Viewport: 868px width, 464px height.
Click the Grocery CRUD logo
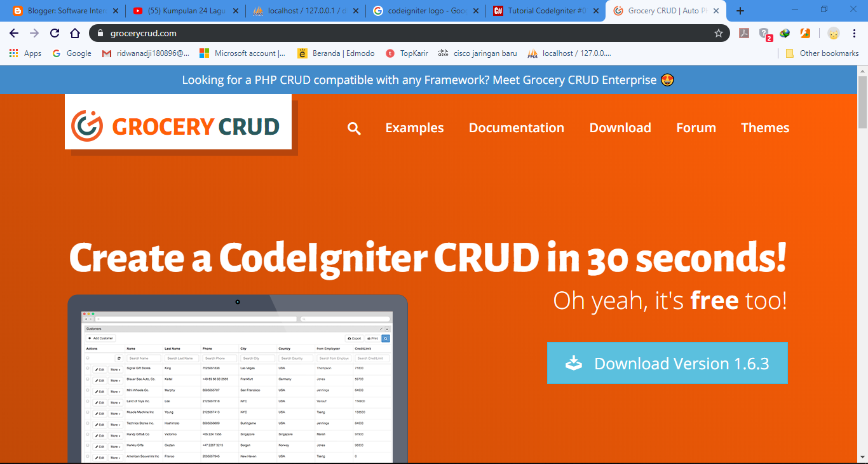[x=178, y=122]
